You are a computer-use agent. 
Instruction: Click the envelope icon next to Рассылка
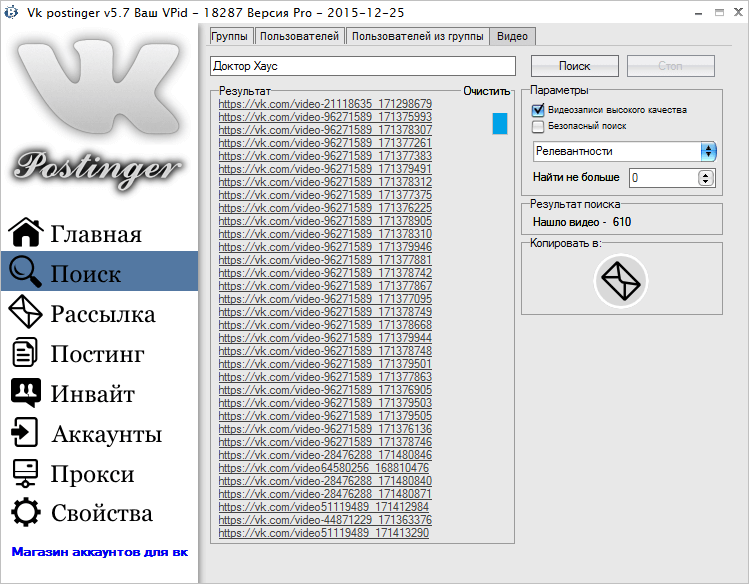point(25,312)
